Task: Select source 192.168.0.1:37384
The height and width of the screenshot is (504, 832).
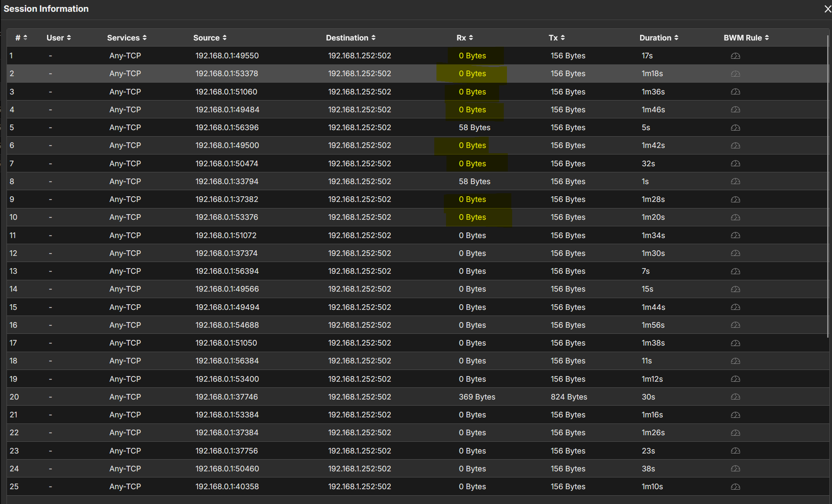Action: 227,433
